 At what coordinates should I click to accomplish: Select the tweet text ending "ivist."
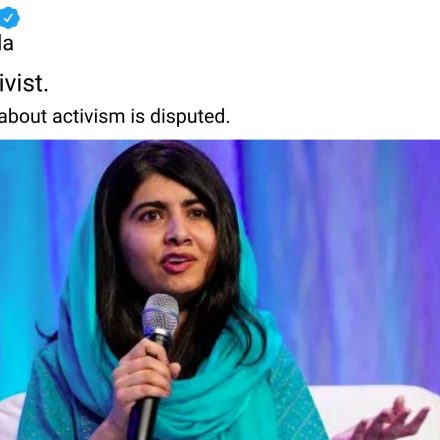pos(24,83)
